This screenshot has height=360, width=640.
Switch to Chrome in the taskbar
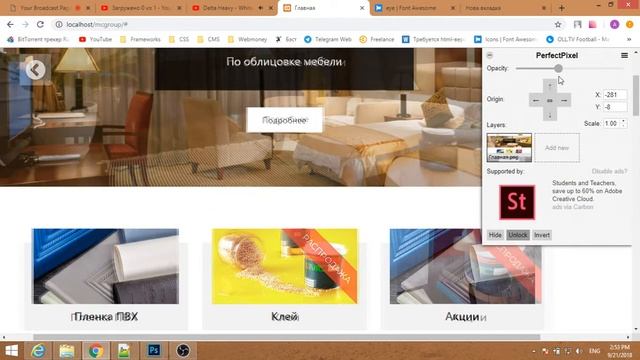click(96, 351)
